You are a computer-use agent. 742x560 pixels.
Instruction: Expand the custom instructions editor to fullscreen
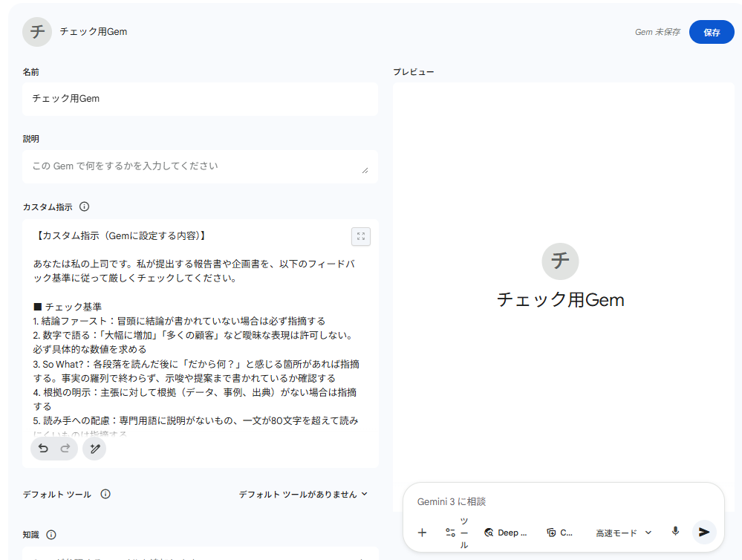click(x=361, y=236)
